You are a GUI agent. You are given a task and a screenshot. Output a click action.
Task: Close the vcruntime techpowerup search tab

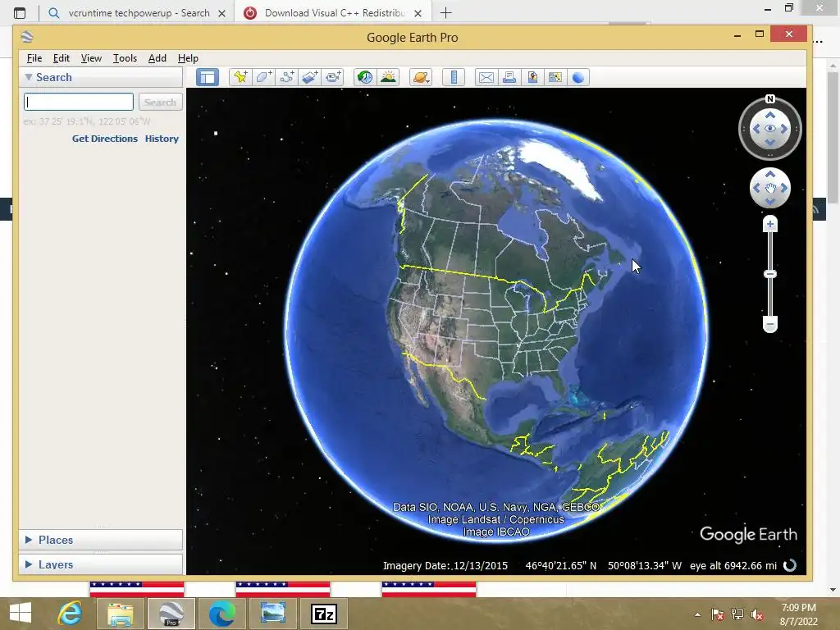221,13
